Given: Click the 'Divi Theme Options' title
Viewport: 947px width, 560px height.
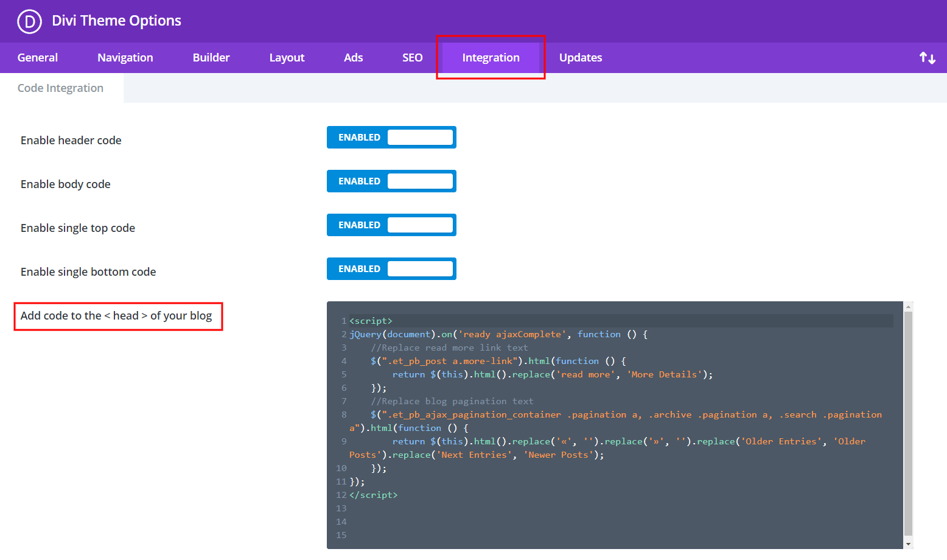Looking at the screenshot, I should click(x=116, y=21).
